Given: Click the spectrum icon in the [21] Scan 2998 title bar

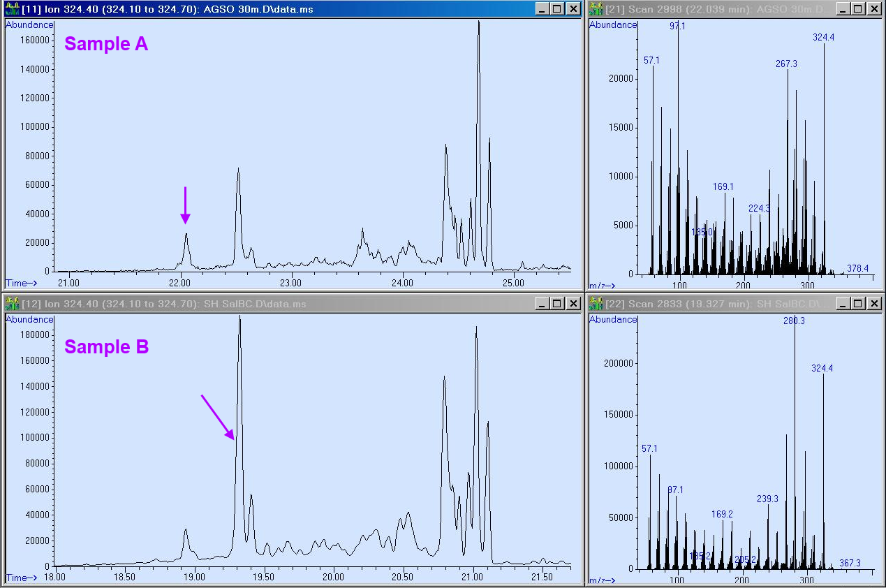Looking at the screenshot, I should pos(594,9).
